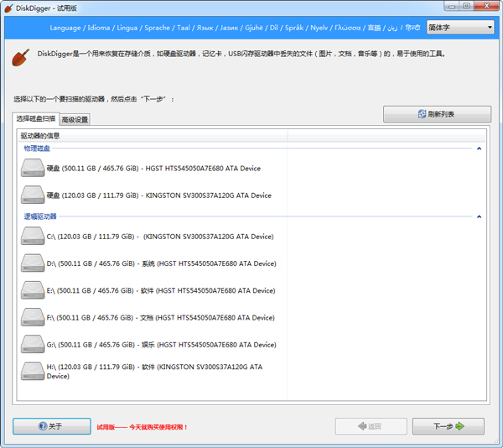Select the F:\ 文档 logical drive
The height and width of the screenshot is (448, 503).
pyautogui.click(x=153, y=317)
